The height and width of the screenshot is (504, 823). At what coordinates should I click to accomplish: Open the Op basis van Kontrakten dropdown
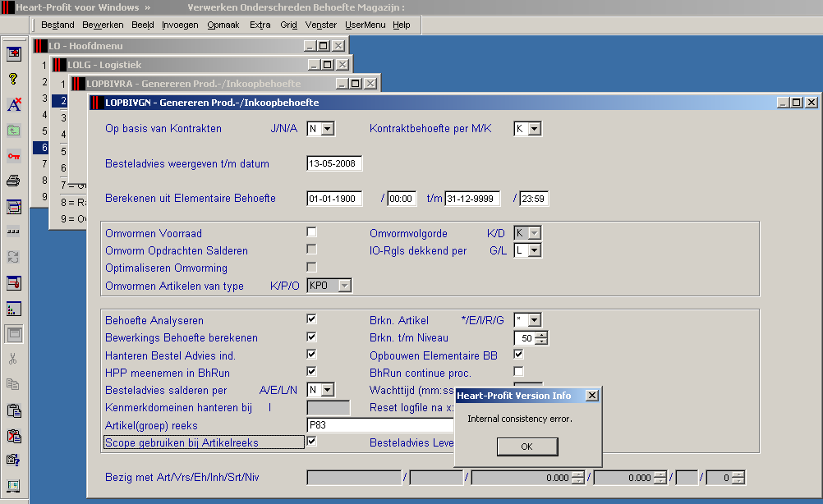tap(328, 129)
